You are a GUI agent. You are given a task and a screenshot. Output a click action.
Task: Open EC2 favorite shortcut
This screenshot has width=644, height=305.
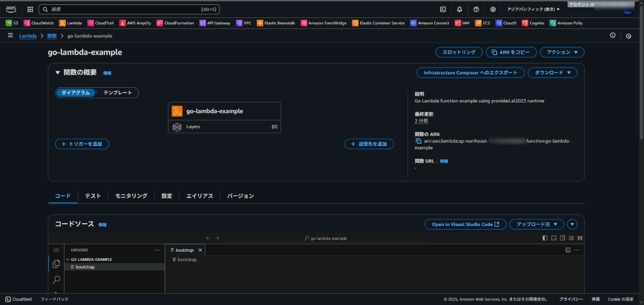[x=483, y=23]
